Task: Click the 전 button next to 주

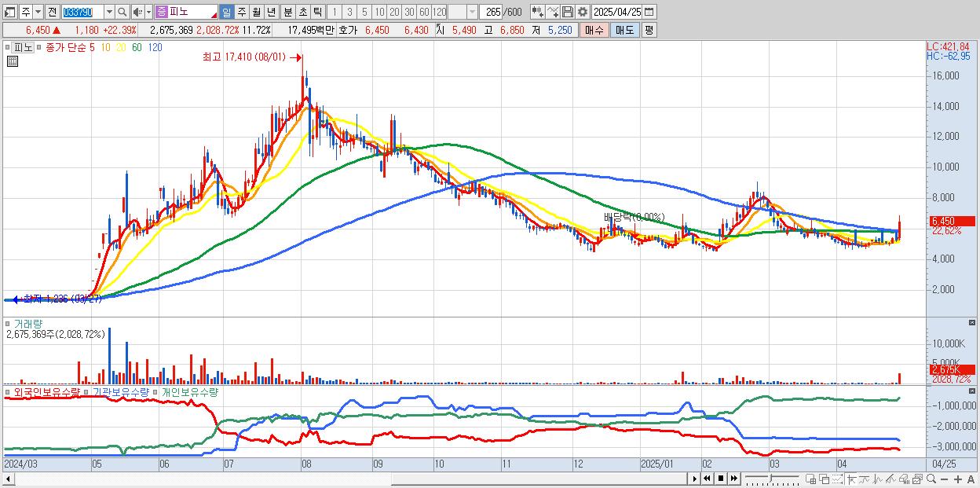Action: pos(53,12)
